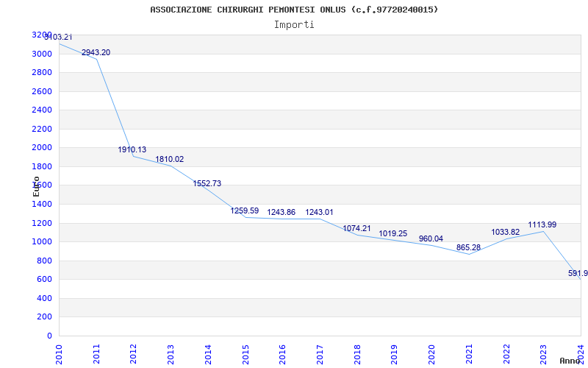This screenshot has height=368, width=588.
Task: Click the 2016 x-axis year label
Action: tap(282, 355)
